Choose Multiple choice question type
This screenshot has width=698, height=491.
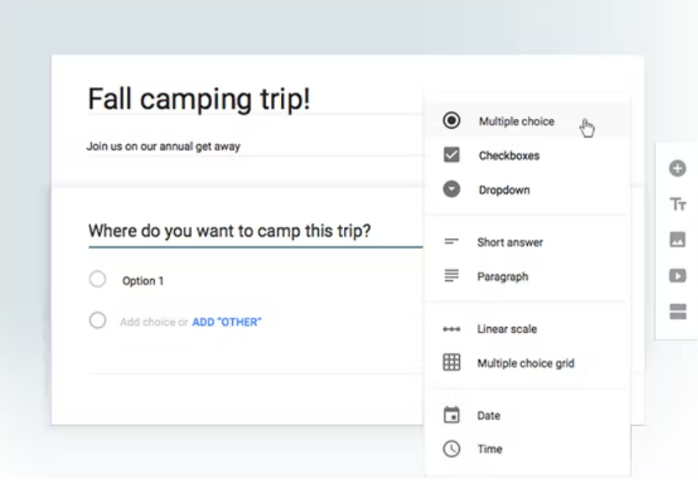515,121
